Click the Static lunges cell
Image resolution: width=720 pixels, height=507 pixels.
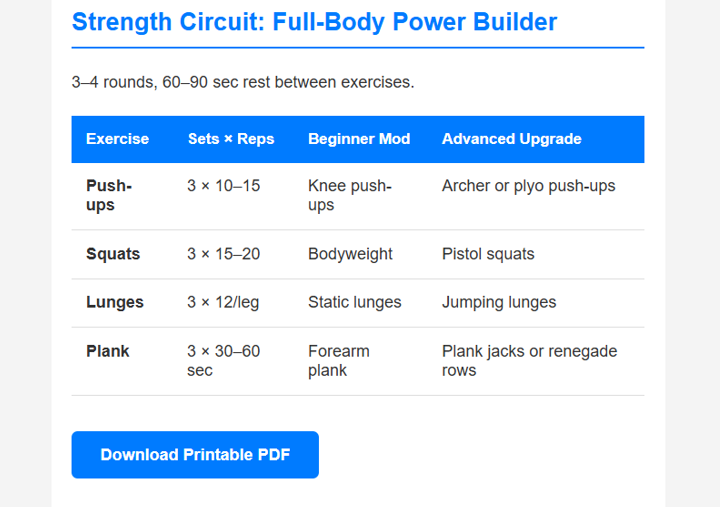click(355, 302)
